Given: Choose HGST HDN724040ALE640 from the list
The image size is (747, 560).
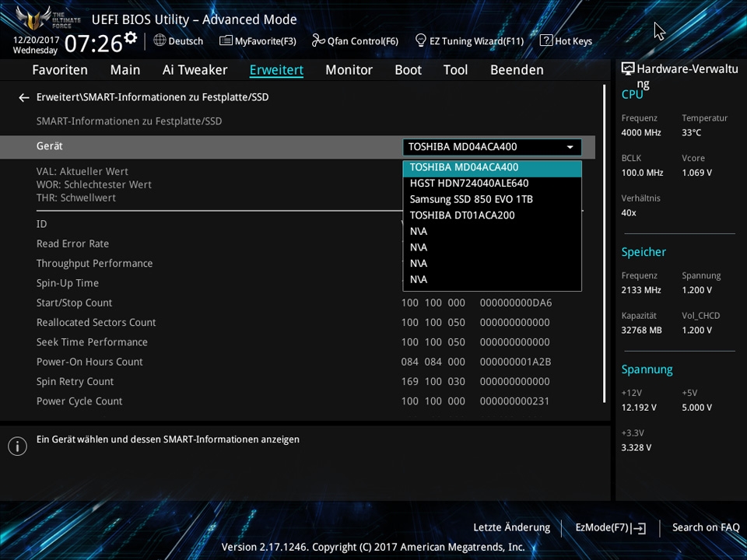Looking at the screenshot, I should tap(492, 184).
